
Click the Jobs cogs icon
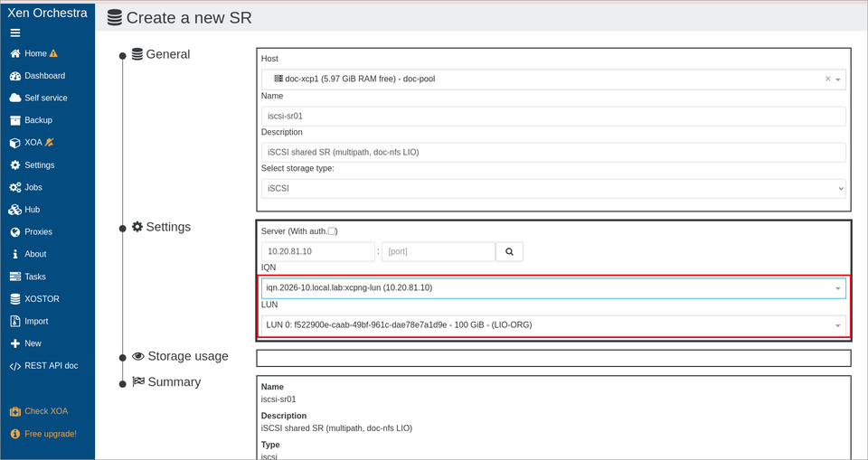click(x=15, y=188)
